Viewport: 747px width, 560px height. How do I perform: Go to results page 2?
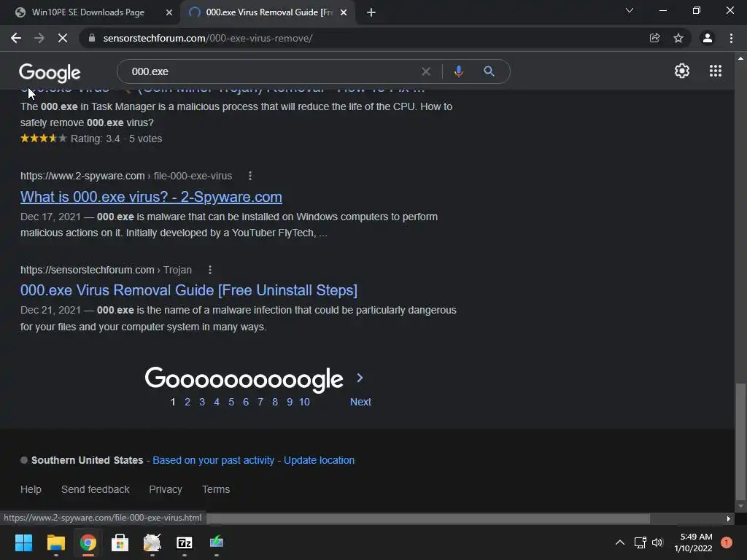[187, 402]
